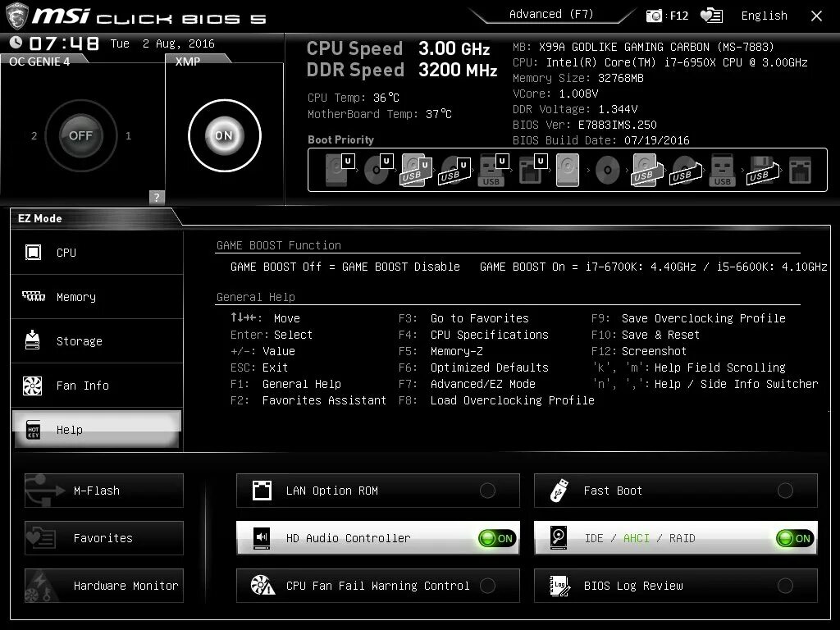Screen dimensions: 840x630
Task: Click the BIOS Ver E7883IMS.250 text
Action: pyautogui.click(x=584, y=125)
